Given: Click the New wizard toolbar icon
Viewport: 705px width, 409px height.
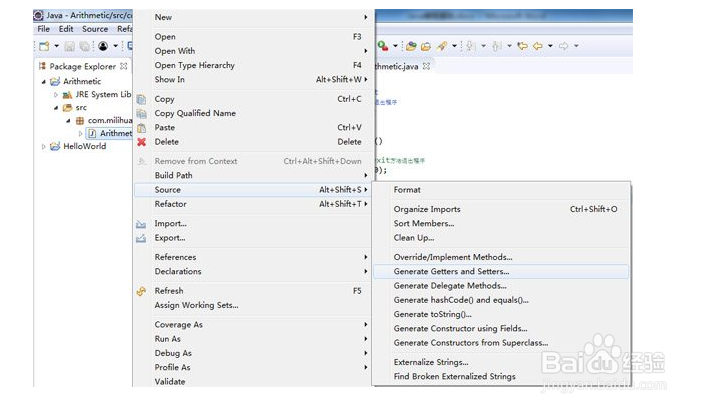Looking at the screenshot, I should (x=44, y=46).
